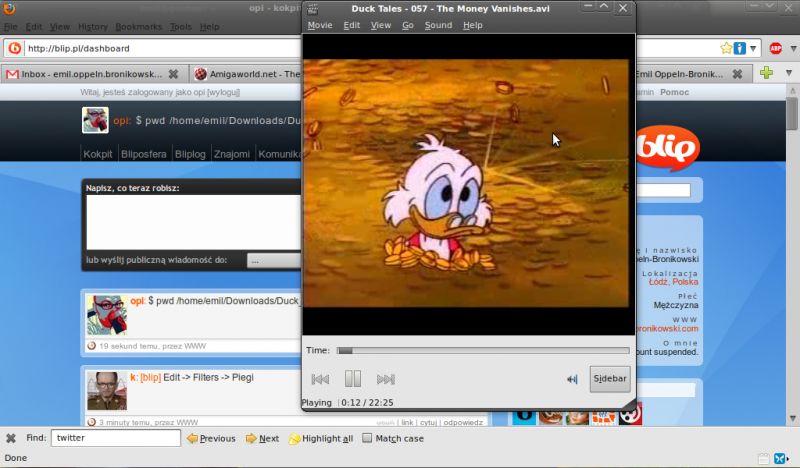
Task: Click the wyloguj logout link
Action: pos(223,92)
